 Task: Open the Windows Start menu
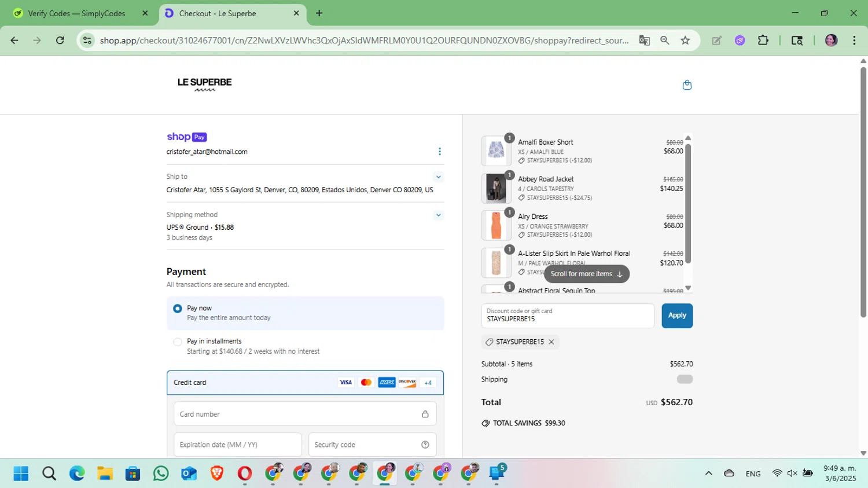(21, 474)
